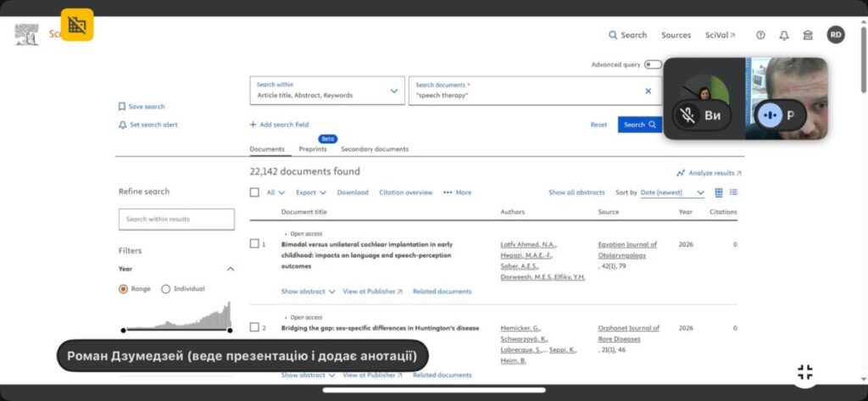Expand the Export dropdown menu
868x401 pixels.
[309, 192]
